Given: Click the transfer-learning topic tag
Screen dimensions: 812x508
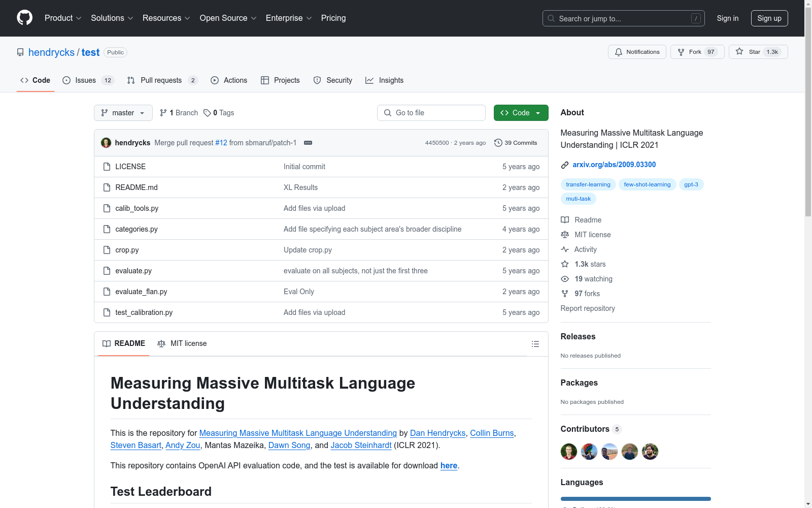Looking at the screenshot, I should click(x=588, y=184).
